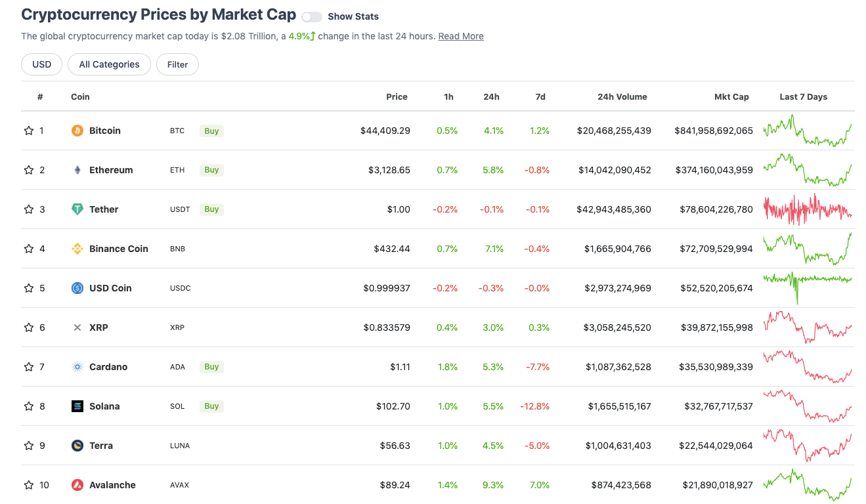Click the LUNA ticker symbol
Screen dimensions: 866x504
[x=180, y=446]
